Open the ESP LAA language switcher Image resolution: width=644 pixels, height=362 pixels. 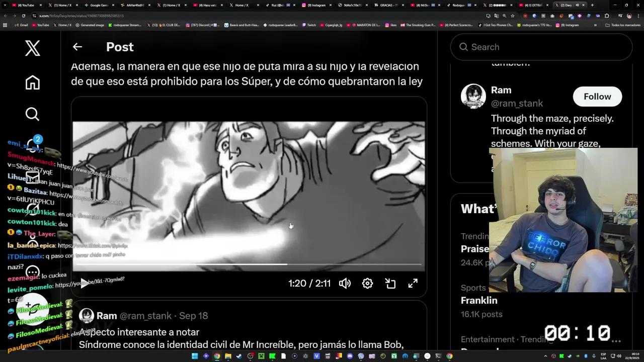pyautogui.click(x=603, y=356)
